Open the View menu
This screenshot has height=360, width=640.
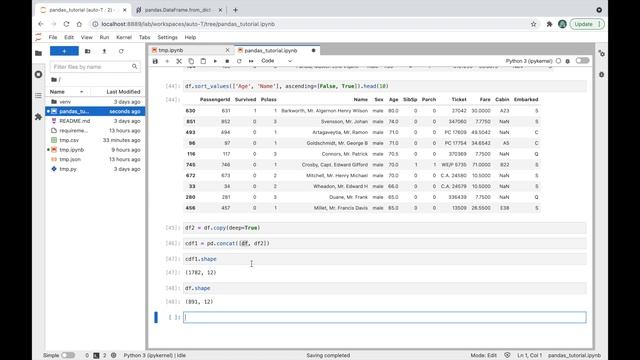(87, 37)
